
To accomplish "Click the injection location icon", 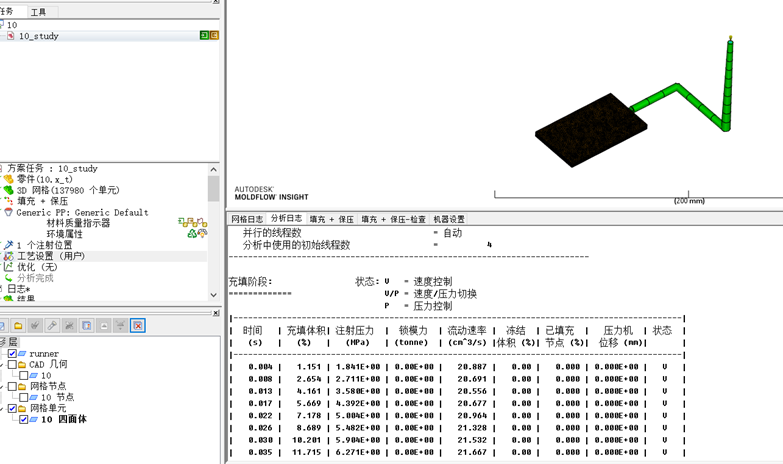I will (x=9, y=245).
